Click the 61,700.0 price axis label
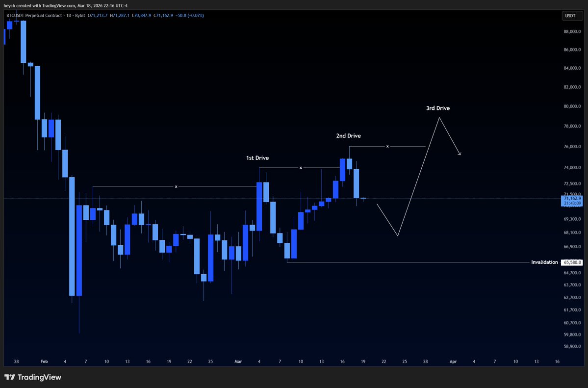 pyautogui.click(x=572, y=310)
